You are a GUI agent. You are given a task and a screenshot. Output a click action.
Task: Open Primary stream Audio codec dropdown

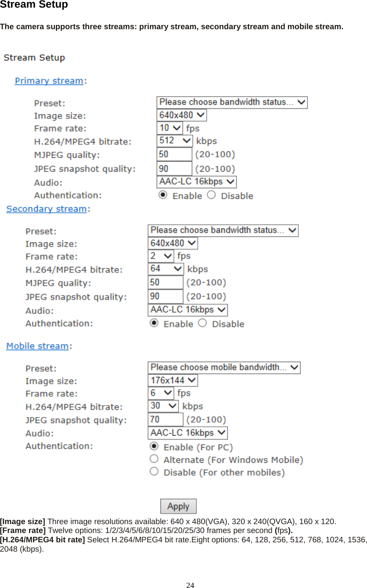[196, 182]
